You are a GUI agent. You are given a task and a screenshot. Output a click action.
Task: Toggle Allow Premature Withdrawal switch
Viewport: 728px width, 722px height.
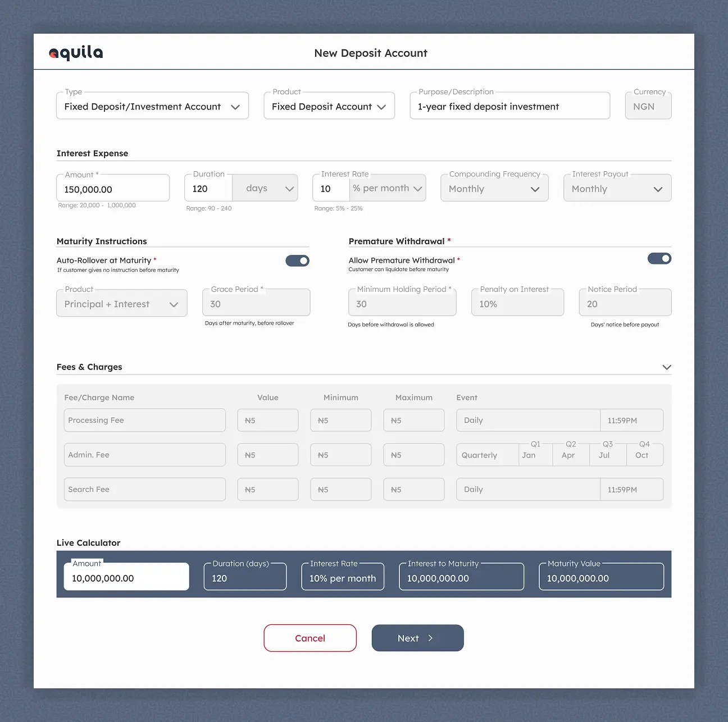click(659, 258)
